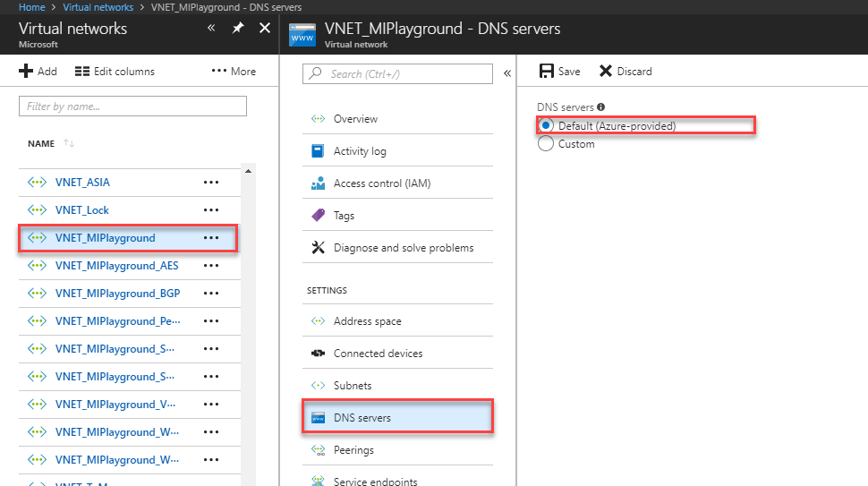The width and height of the screenshot is (868, 486).
Task: Collapse Virtual networks blade with double chevron
Action: coord(211,28)
